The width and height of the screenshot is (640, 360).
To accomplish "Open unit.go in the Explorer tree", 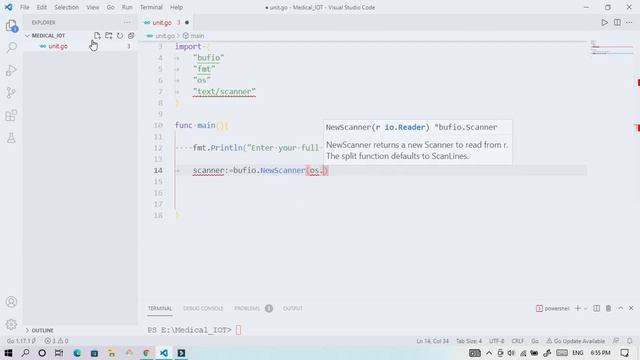I will (x=58, y=46).
